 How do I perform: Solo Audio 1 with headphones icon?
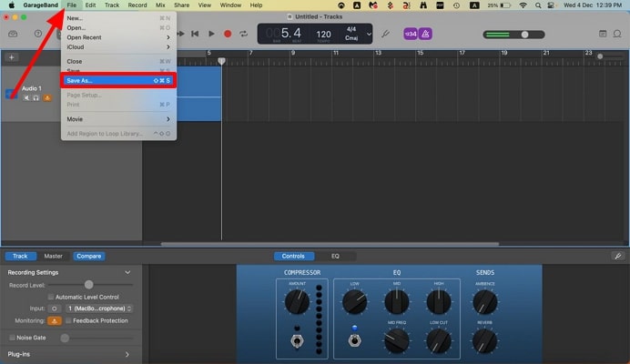tap(36, 97)
